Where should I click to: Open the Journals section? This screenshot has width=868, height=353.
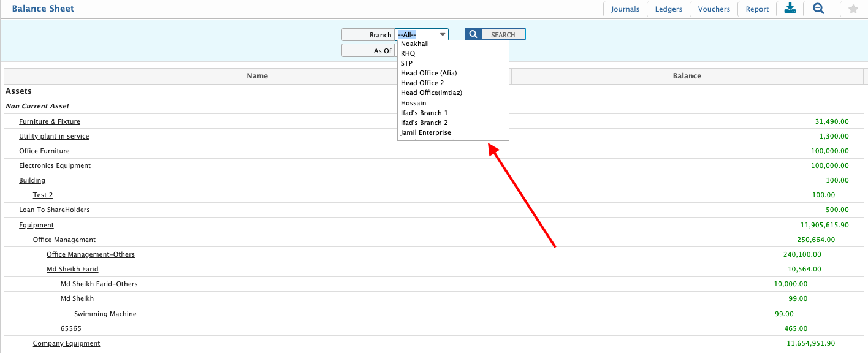pos(625,9)
